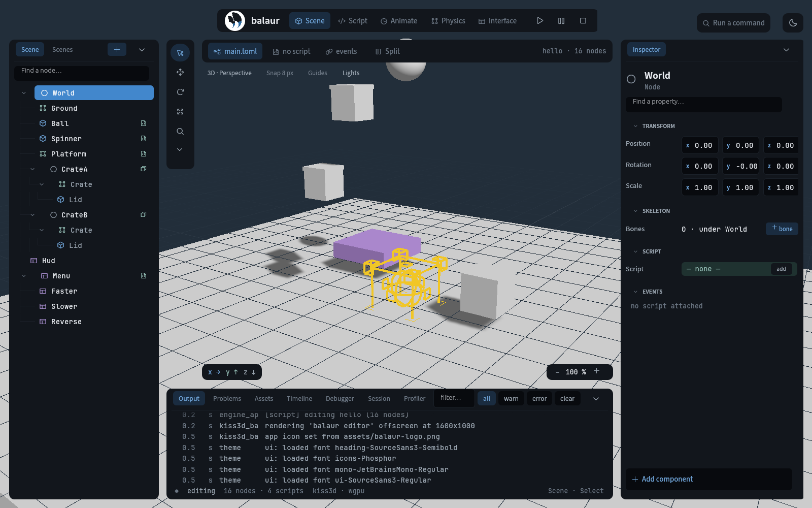This screenshot has width=812, height=508.
Task: Open the Timeline tab
Action: pos(299,399)
